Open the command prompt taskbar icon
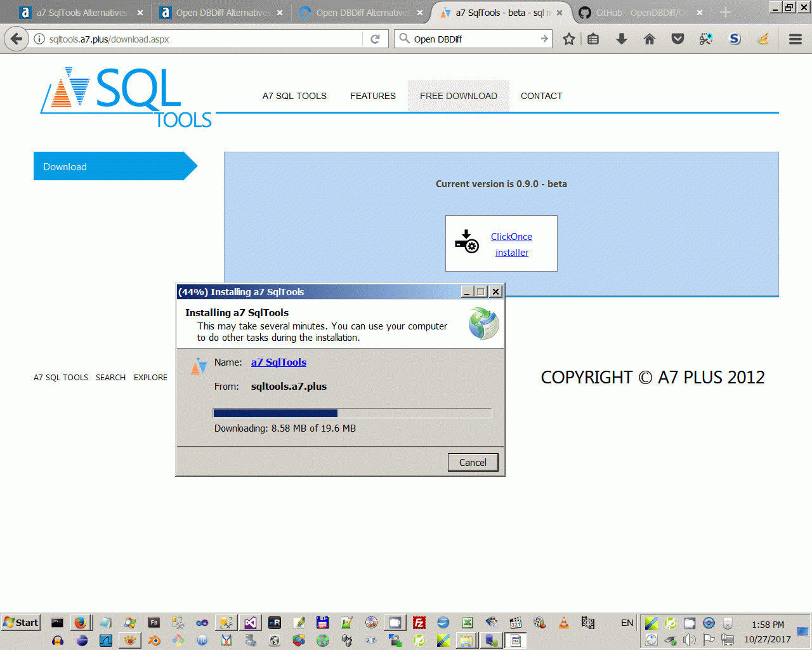Screen dimensions: 812x650 pyautogui.click(x=57, y=623)
